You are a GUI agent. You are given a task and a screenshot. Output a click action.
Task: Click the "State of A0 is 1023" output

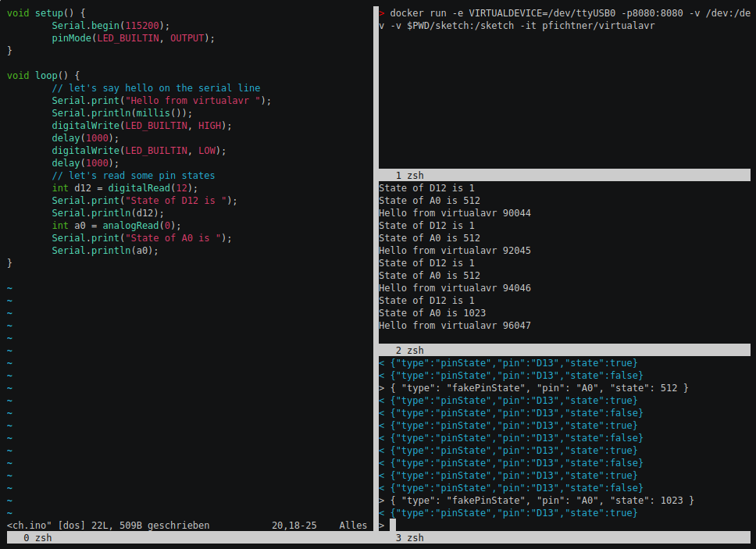432,313
